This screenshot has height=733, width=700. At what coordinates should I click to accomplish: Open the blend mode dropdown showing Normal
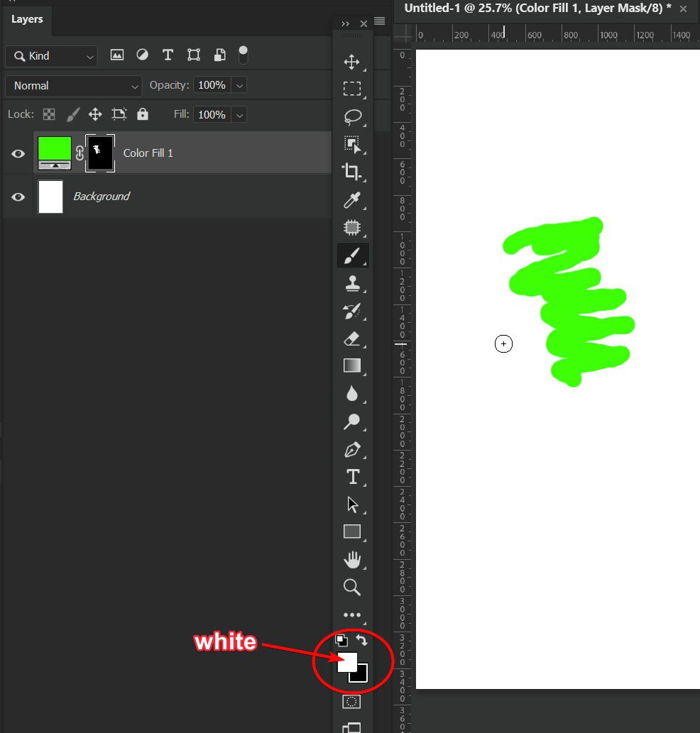pos(73,85)
